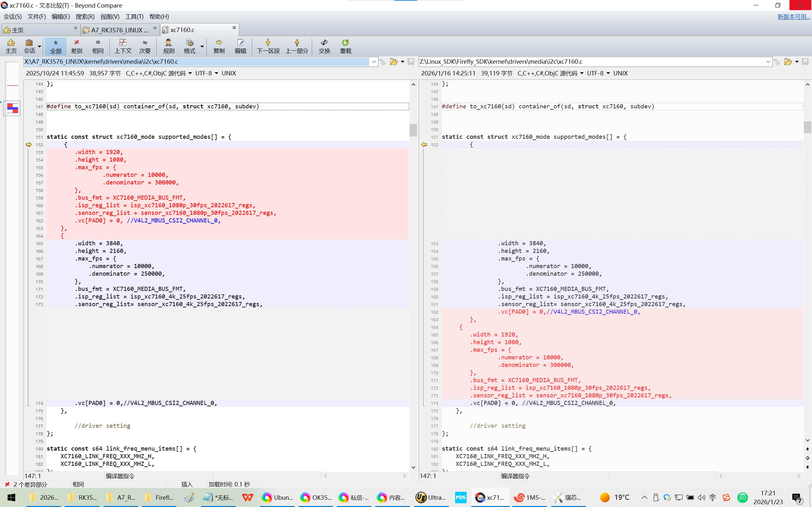
Task: Go to next difference section (下一区段)
Action: [x=268, y=46]
